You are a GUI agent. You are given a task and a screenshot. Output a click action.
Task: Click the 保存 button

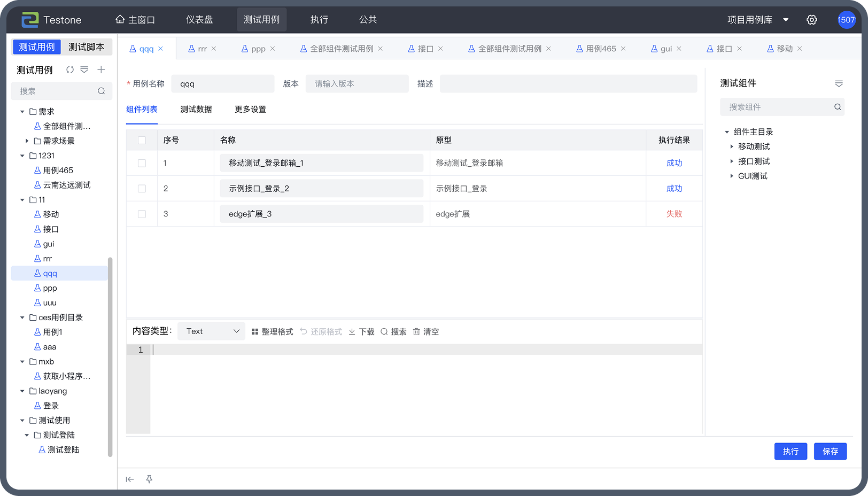pos(830,452)
